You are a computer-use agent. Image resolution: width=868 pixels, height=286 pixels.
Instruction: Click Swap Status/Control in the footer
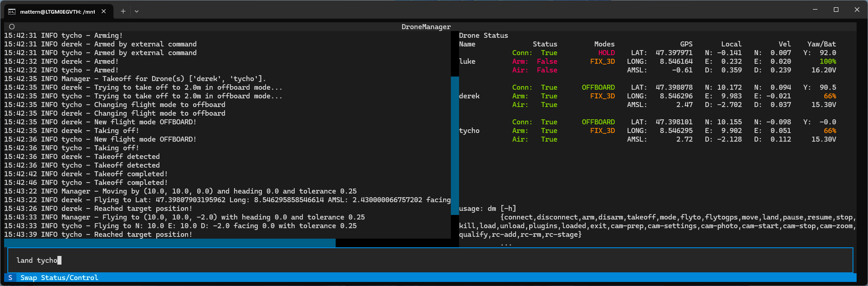59,278
